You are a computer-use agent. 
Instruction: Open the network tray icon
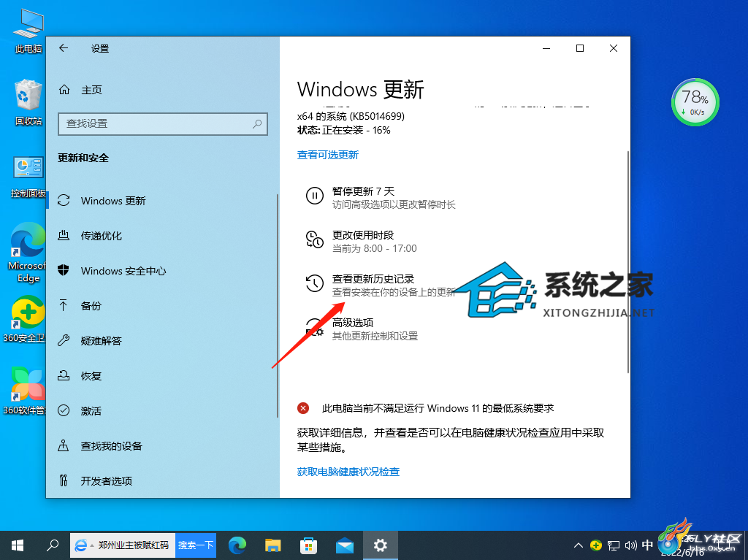(x=614, y=545)
